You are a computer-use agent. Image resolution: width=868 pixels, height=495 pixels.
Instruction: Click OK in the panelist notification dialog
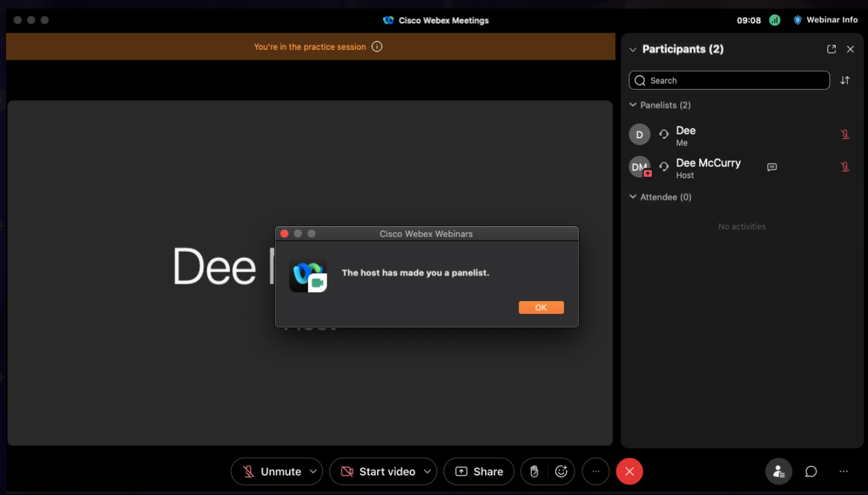tap(541, 308)
